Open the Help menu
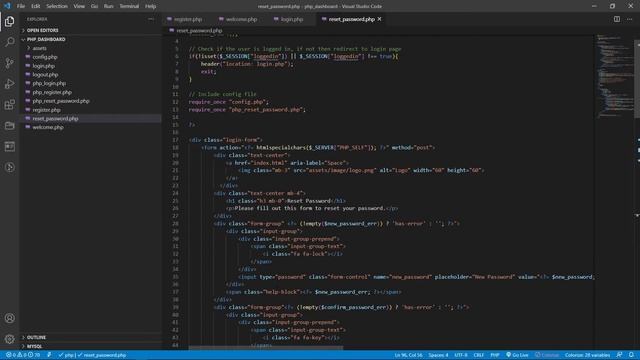 point(151,6)
